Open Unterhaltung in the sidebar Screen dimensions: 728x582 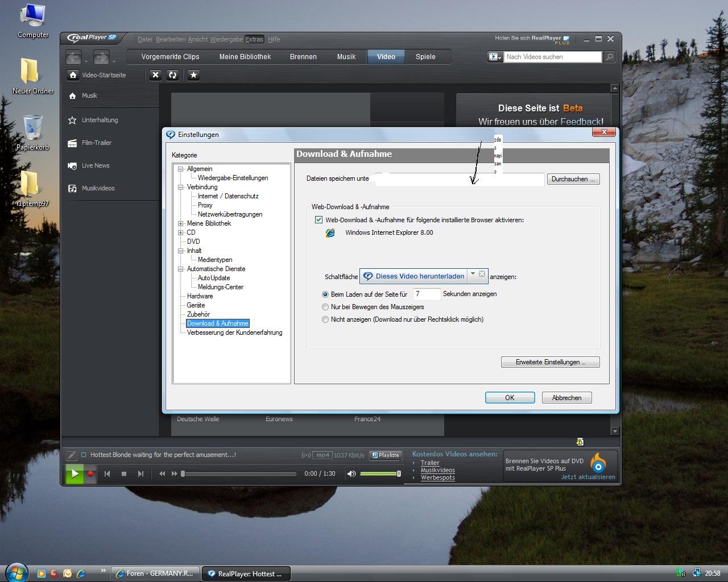[100, 120]
